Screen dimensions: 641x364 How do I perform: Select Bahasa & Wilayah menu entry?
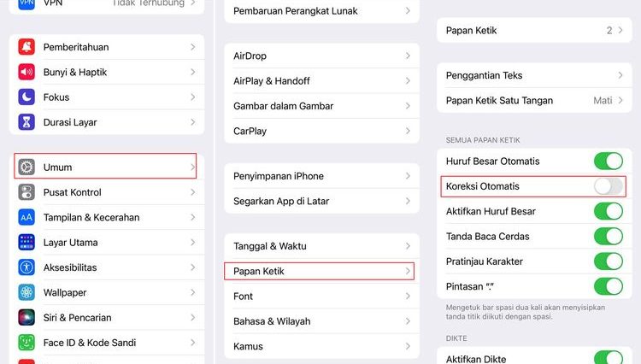[318, 321]
